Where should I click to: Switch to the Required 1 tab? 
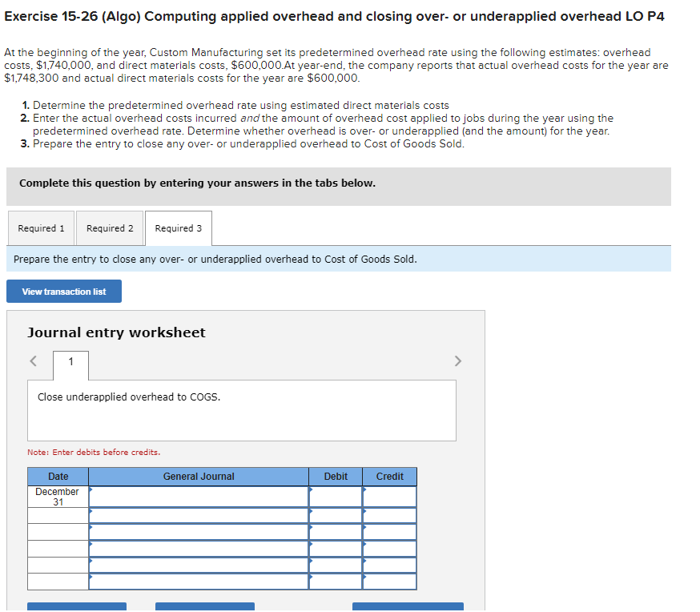[x=40, y=227]
